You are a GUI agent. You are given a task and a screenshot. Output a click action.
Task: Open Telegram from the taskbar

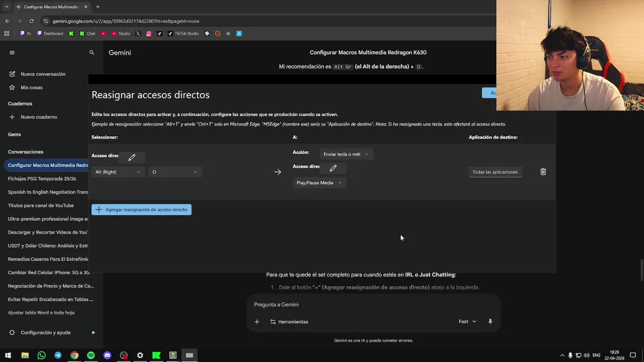[58, 355]
